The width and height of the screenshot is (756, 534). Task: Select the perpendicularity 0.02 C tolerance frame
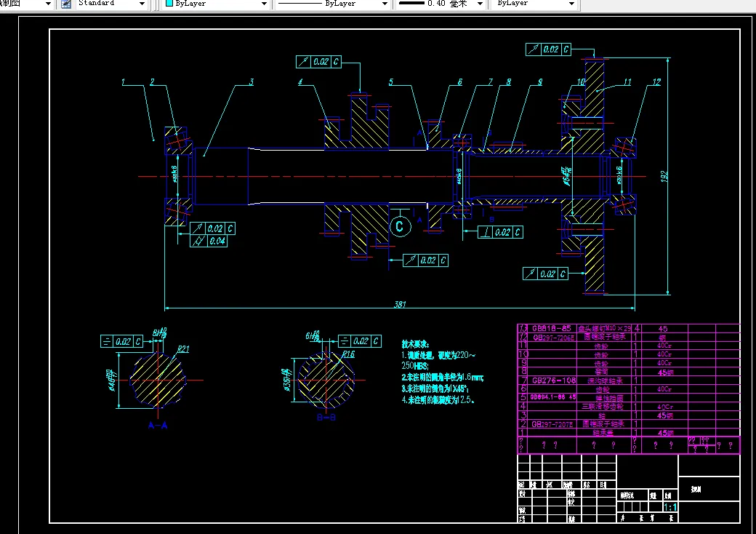pyautogui.click(x=500, y=232)
